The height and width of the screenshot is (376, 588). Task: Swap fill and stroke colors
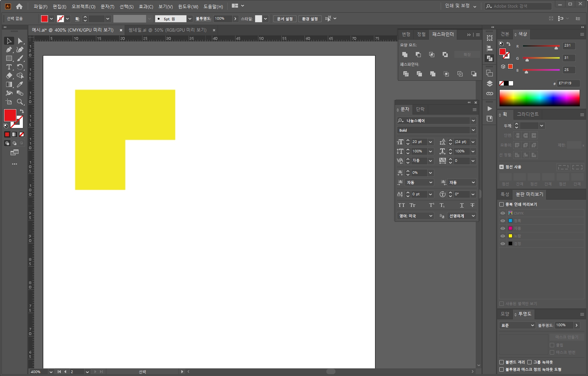[x=22, y=111]
